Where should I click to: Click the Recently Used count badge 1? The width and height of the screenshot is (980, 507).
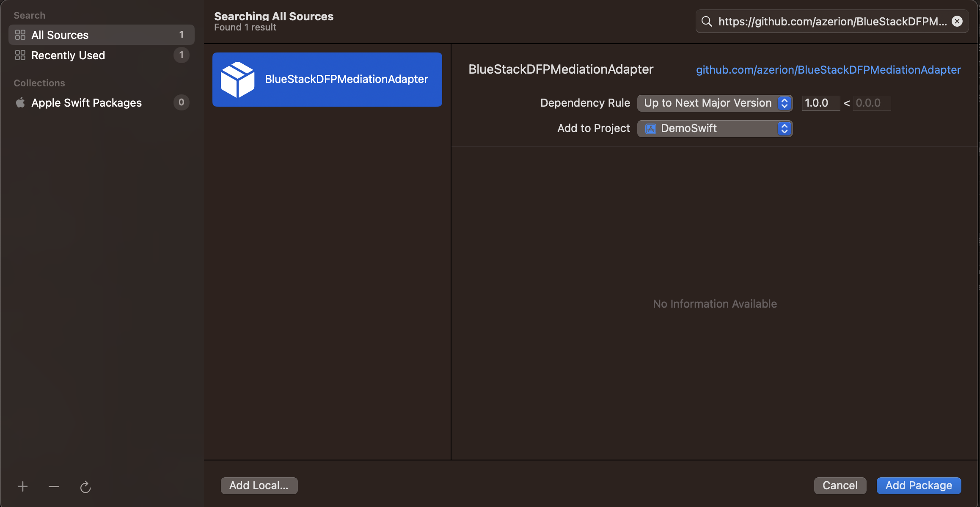(x=181, y=55)
